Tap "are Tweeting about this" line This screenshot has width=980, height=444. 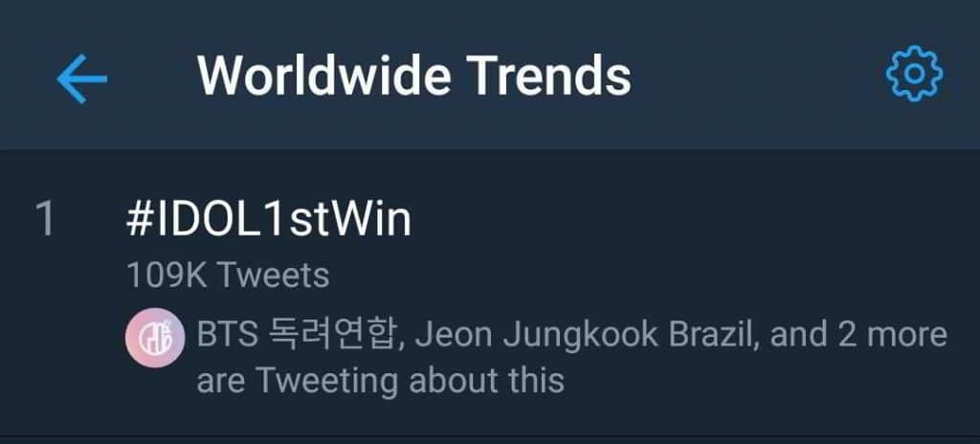380,381
